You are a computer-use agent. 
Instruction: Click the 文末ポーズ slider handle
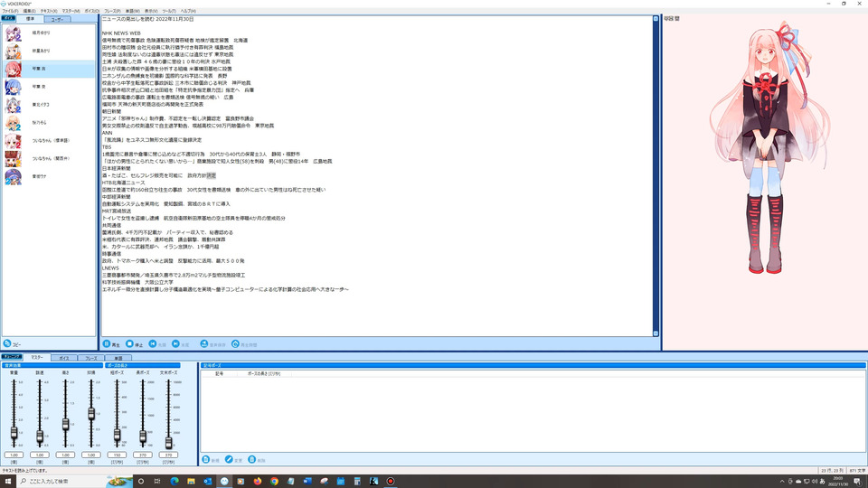(x=168, y=442)
